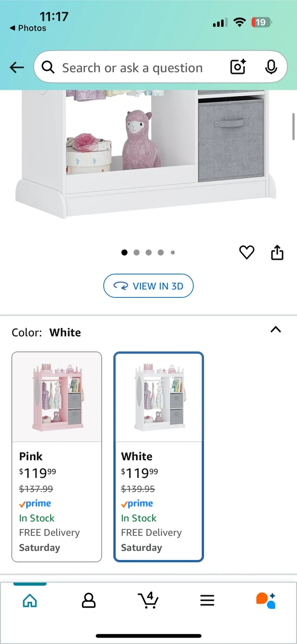297x644 pixels.
Task: Open the shopping cart with 4 items
Action: coord(148,600)
